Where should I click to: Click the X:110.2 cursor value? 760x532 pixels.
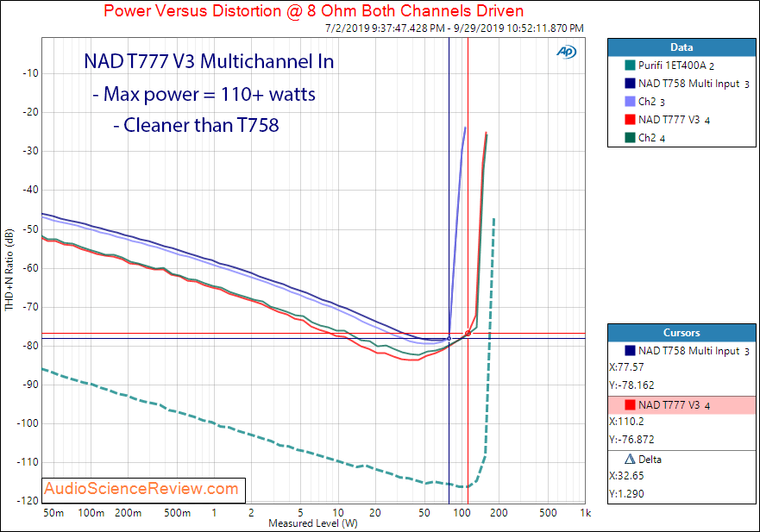[626, 422]
